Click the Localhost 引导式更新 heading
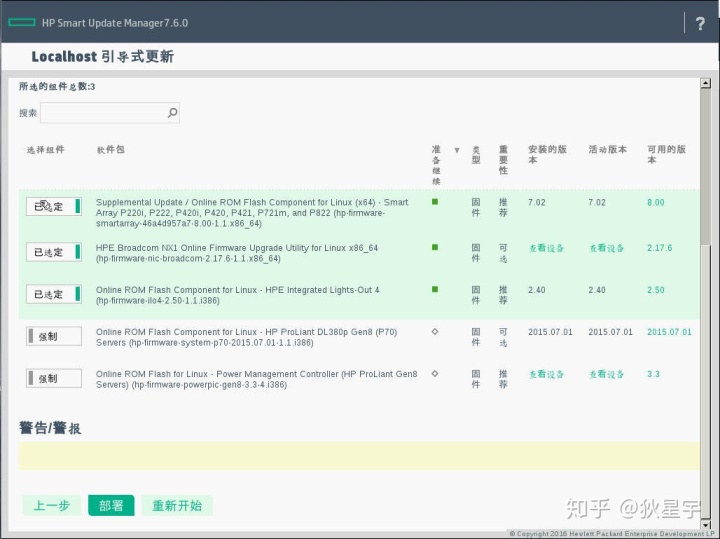720x539 pixels. click(x=102, y=56)
